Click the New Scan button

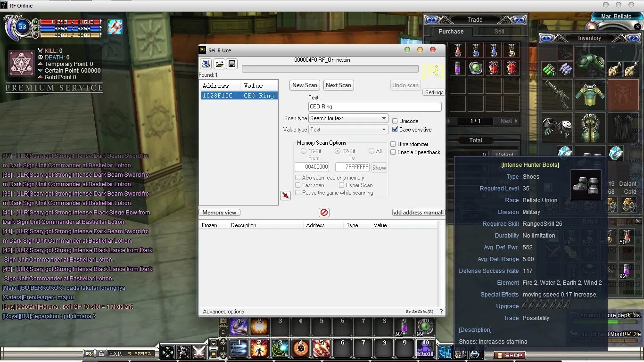tap(305, 85)
